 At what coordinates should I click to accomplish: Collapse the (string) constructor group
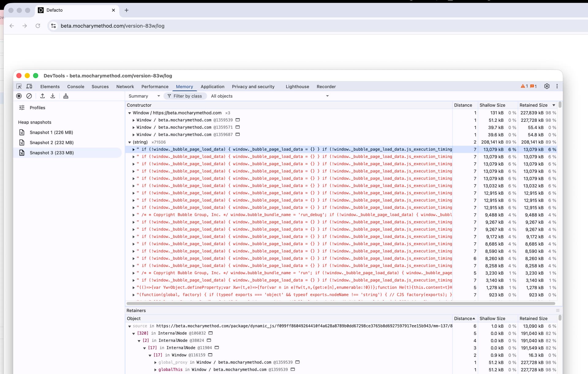click(130, 142)
